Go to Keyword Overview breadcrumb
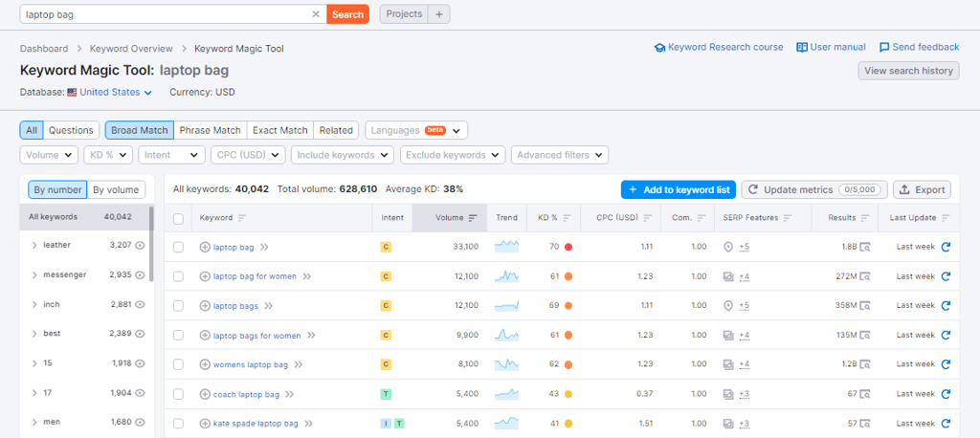The width and height of the screenshot is (980, 438). coord(131,49)
